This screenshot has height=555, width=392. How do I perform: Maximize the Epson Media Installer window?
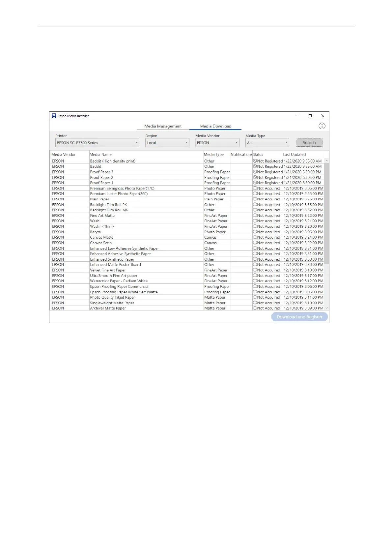pyautogui.click(x=310, y=116)
